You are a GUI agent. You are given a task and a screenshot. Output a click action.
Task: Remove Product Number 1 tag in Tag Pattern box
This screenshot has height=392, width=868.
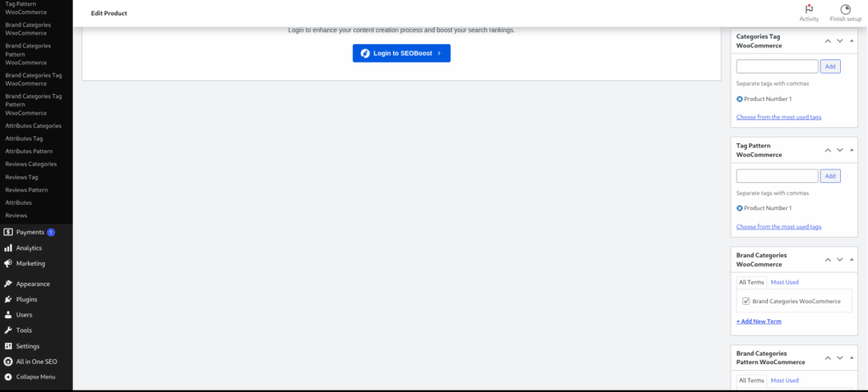739,208
